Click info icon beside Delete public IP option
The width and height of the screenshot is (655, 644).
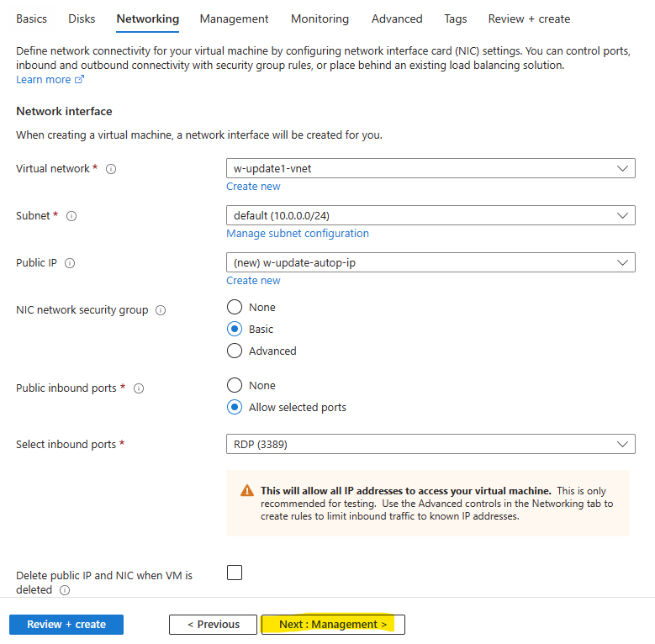pyautogui.click(x=65, y=590)
